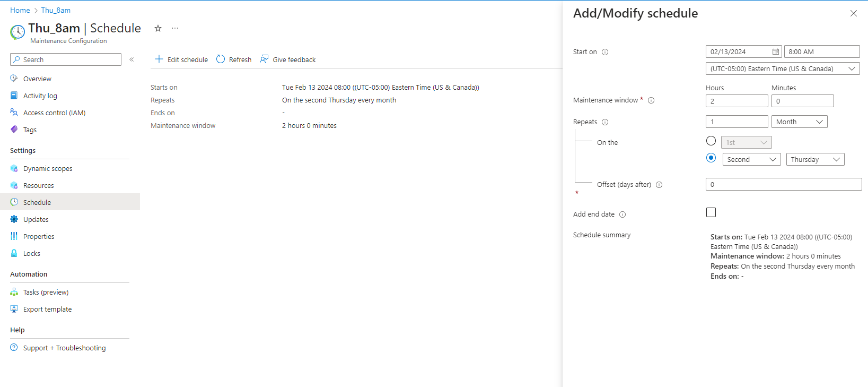The image size is (868, 387).
Task: Open the time zone dropdown
Action: (783, 68)
